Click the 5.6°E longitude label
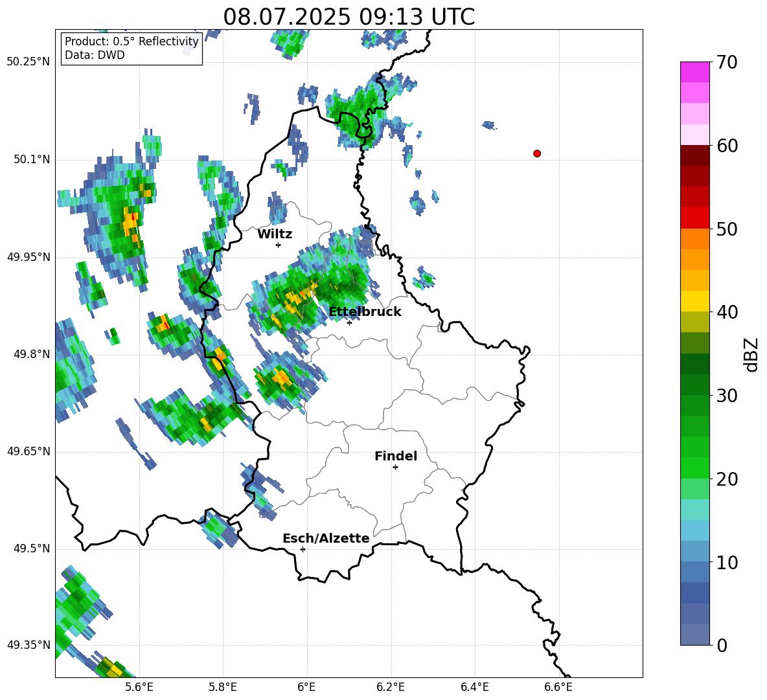The width and height of the screenshot is (767, 700). click(x=139, y=688)
